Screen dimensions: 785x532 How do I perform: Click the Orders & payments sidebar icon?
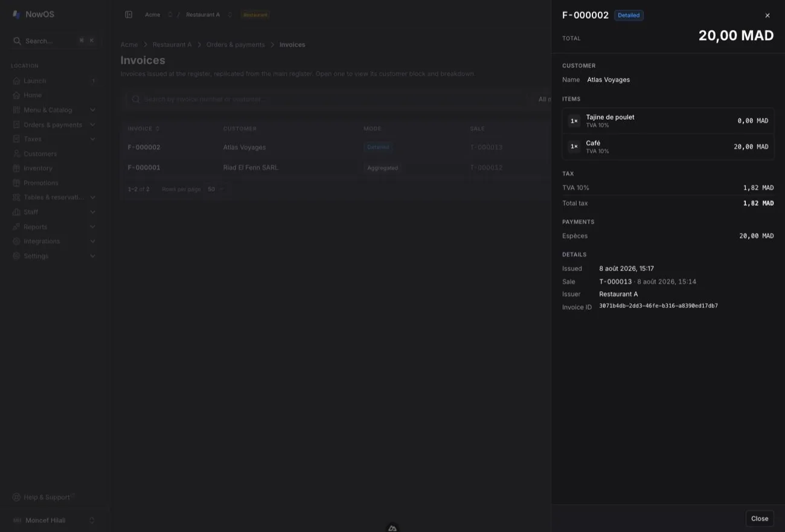click(x=16, y=125)
